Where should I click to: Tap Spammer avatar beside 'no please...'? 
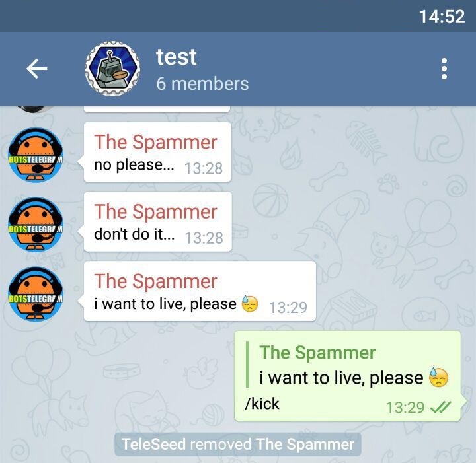tap(36, 155)
